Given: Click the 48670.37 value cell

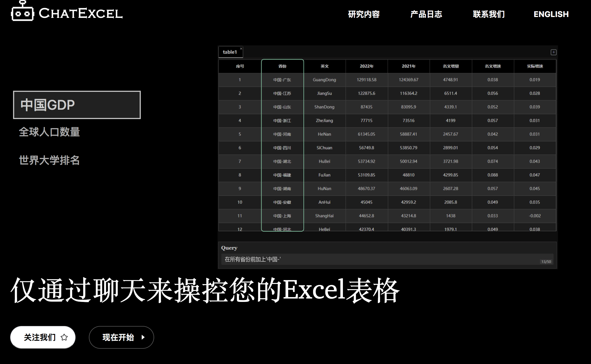Looking at the screenshot, I should click(367, 189).
